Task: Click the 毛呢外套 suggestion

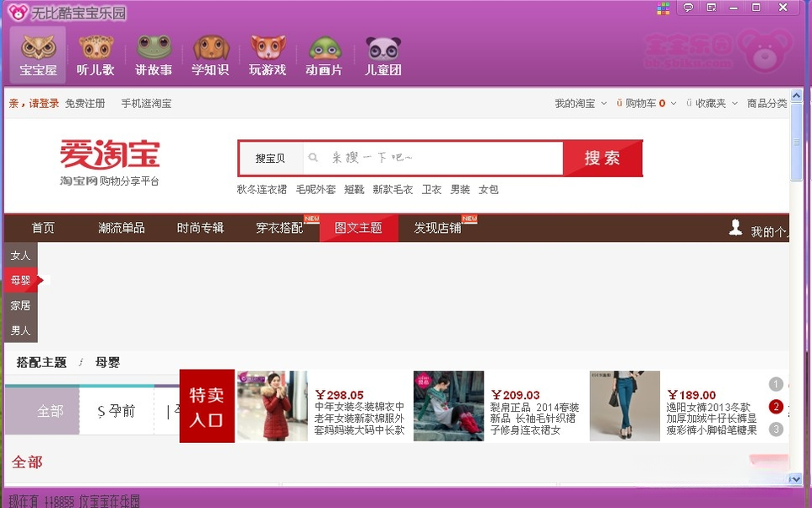Action: tap(316, 190)
